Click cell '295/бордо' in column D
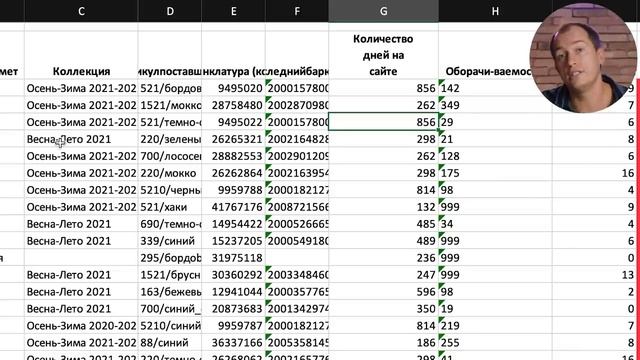This screenshot has width=640, height=360. click(170, 258)
